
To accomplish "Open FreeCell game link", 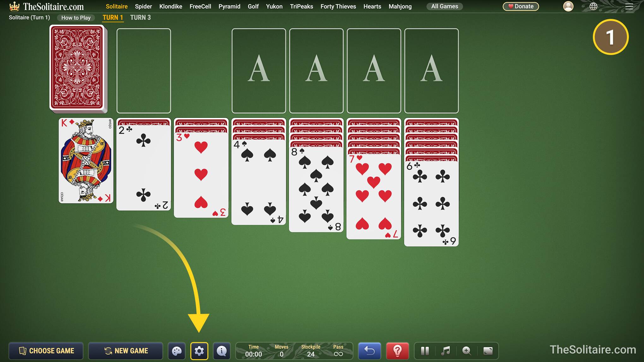I will pos(200,6).
